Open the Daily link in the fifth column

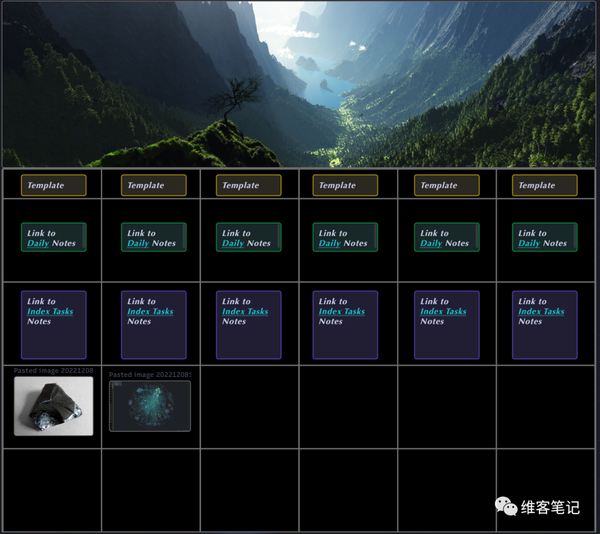pos(431,243)
